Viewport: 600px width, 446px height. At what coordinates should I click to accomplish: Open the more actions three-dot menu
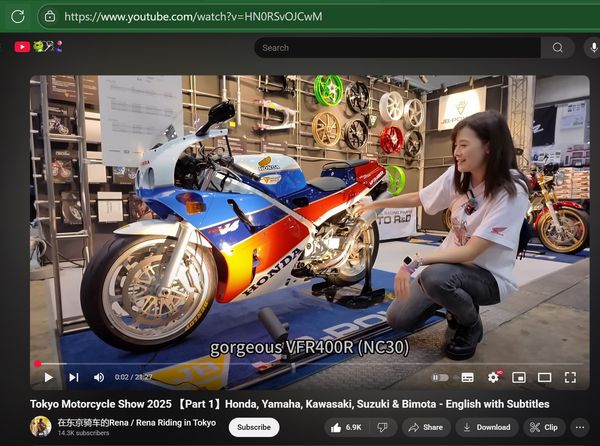580,427
